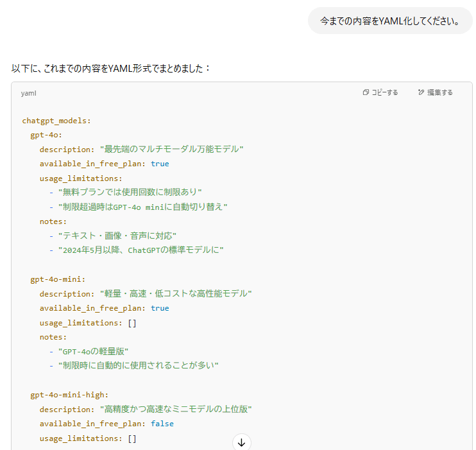Click the 編集する edit code icon
Screen dimensions: 476x450
click(x=435, y=92)
